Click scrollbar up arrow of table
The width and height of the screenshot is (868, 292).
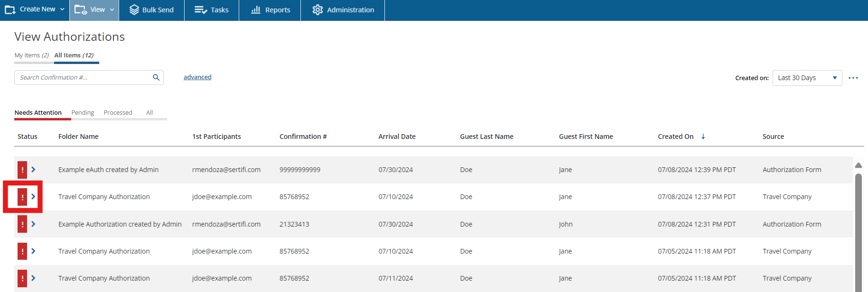[859, 165]
